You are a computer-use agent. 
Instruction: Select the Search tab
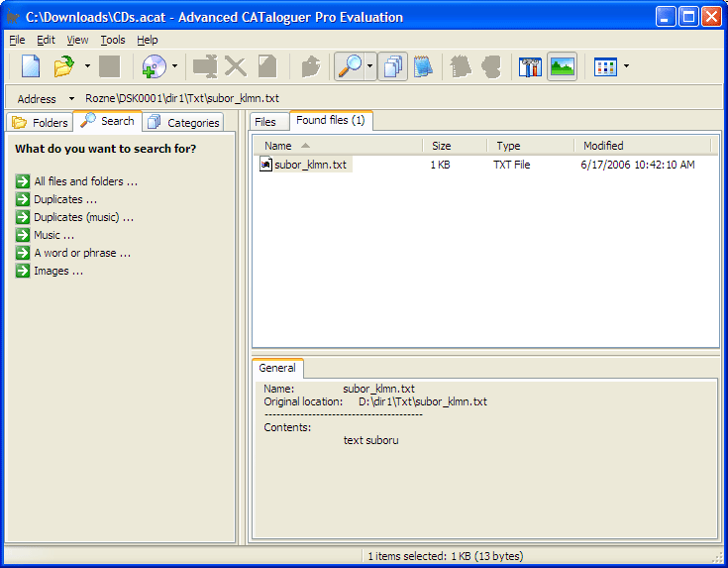[x=108, y=121]
